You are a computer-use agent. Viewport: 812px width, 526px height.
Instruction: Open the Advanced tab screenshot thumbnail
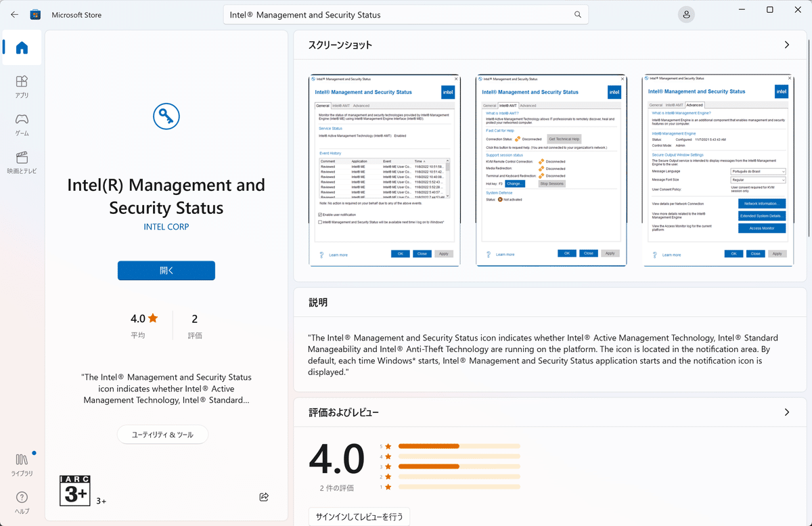tap(718, 170)
